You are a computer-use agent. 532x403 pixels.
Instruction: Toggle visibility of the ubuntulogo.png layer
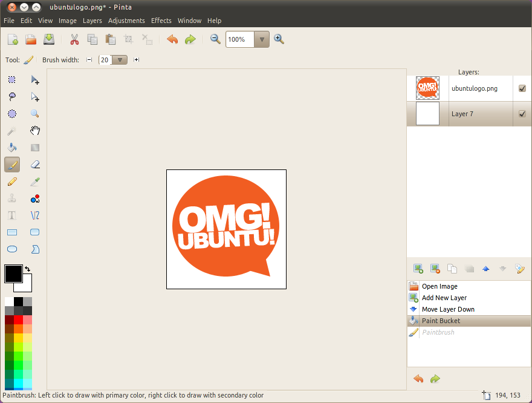pos(522,88)
